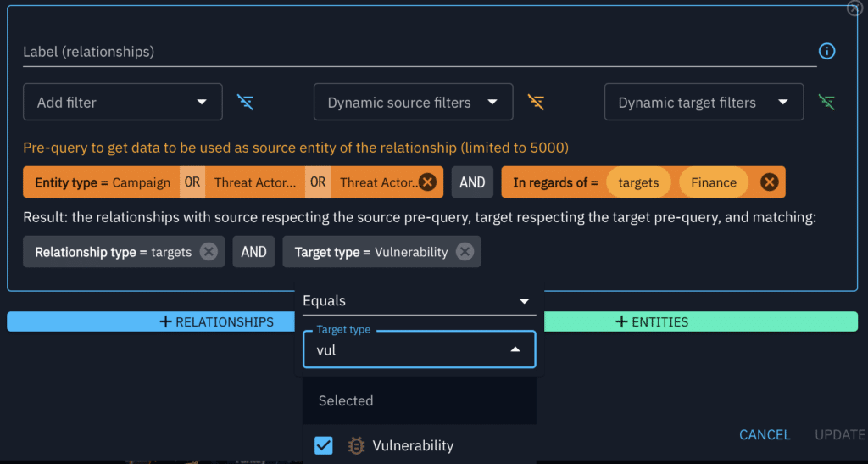Remove the Target type Vulnerability filter
This screenshot has height=464, width=868.
(465, 252)
